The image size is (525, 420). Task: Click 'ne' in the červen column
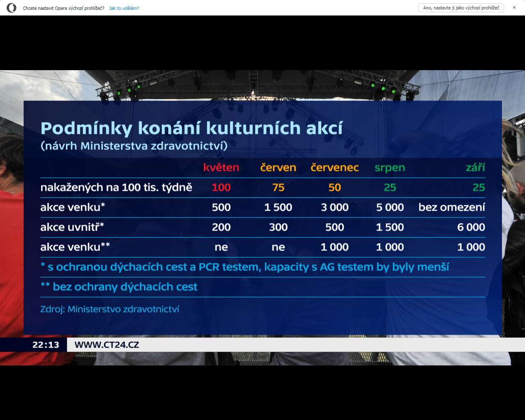[278, 247]
